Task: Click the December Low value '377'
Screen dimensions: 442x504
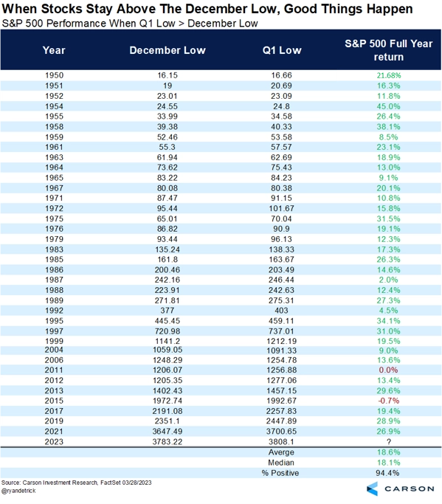Action: [168, 310]
